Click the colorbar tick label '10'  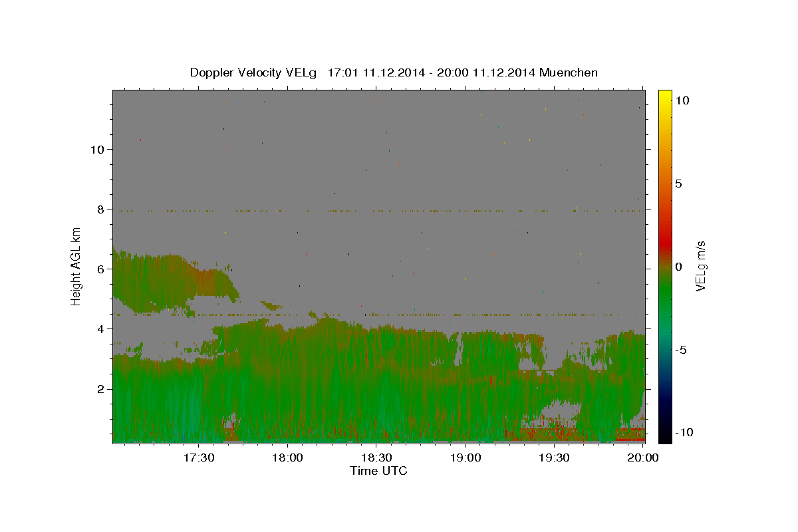[682, 100]
